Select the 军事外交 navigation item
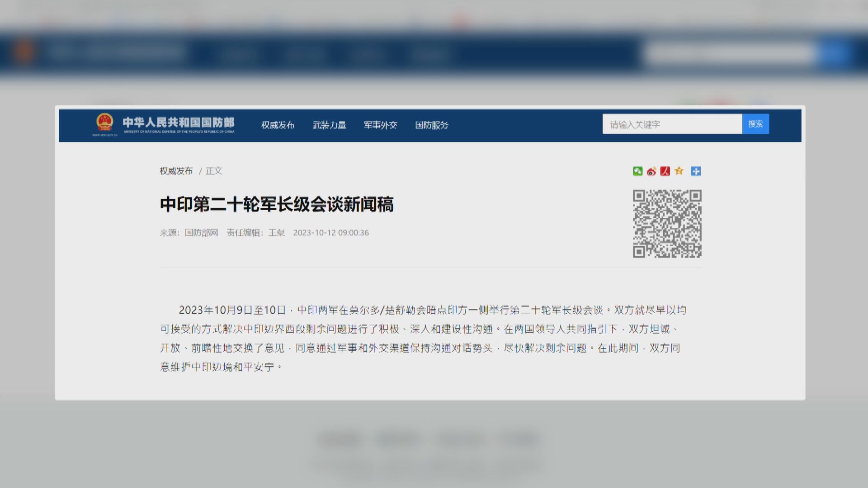 pos(380,125)
